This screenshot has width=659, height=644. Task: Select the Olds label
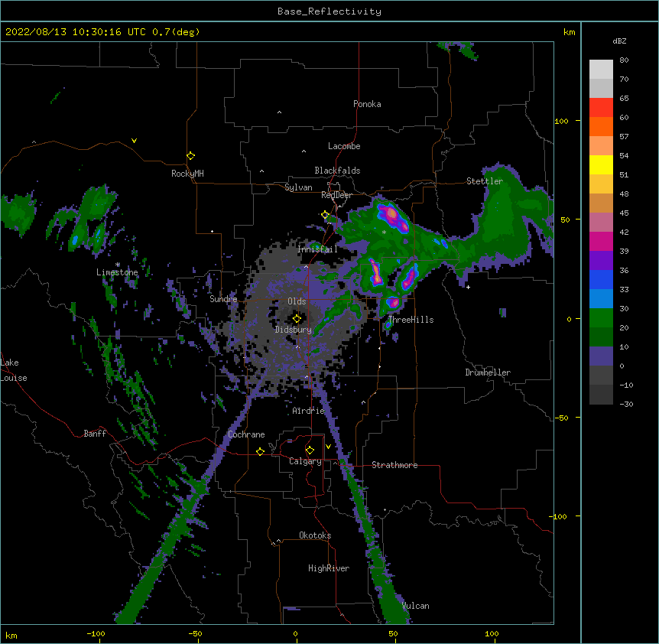click(297, 301)
